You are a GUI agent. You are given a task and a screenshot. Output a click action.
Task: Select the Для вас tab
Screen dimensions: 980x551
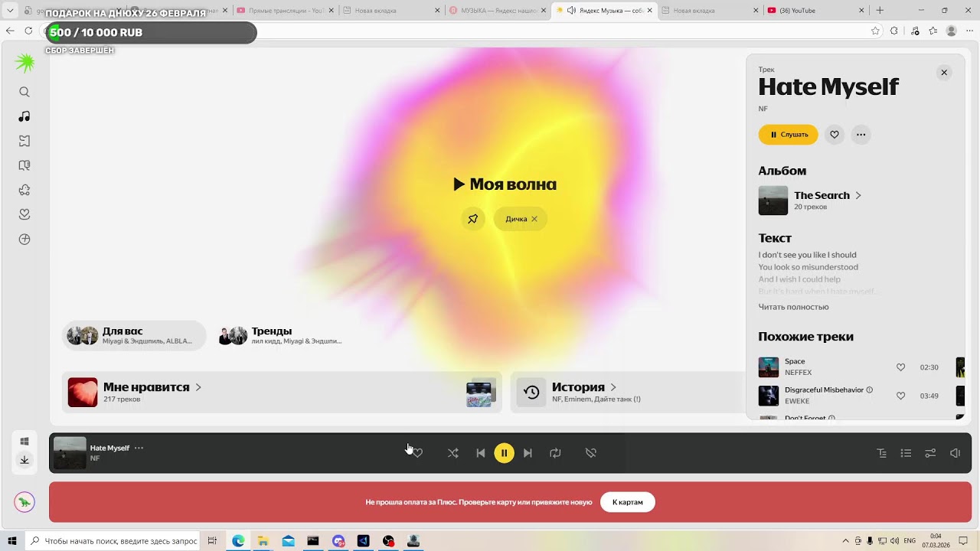(134, 335)
